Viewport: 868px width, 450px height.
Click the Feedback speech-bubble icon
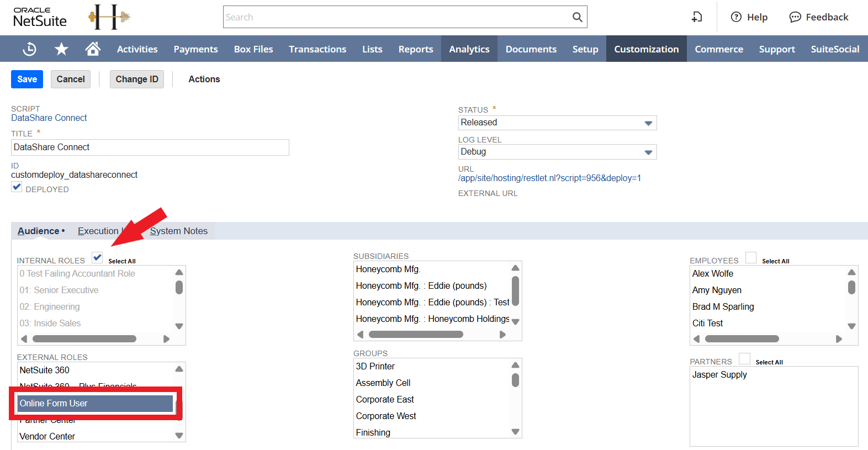click(x=795, y=17)
